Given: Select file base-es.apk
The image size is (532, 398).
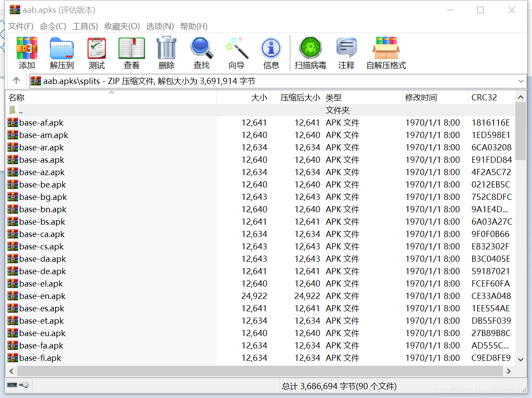Looking at the screenshot, I should click(42, 308).
